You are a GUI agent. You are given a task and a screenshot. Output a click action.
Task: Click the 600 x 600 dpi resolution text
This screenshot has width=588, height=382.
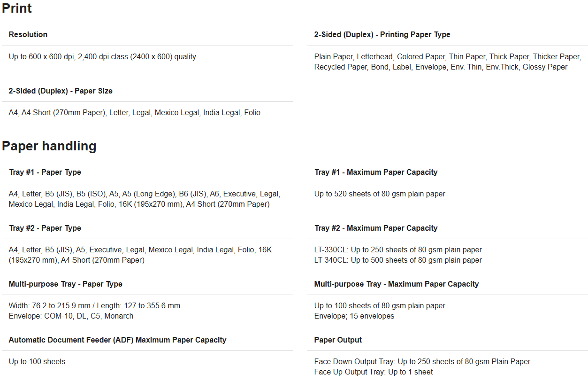click(102, 57)
